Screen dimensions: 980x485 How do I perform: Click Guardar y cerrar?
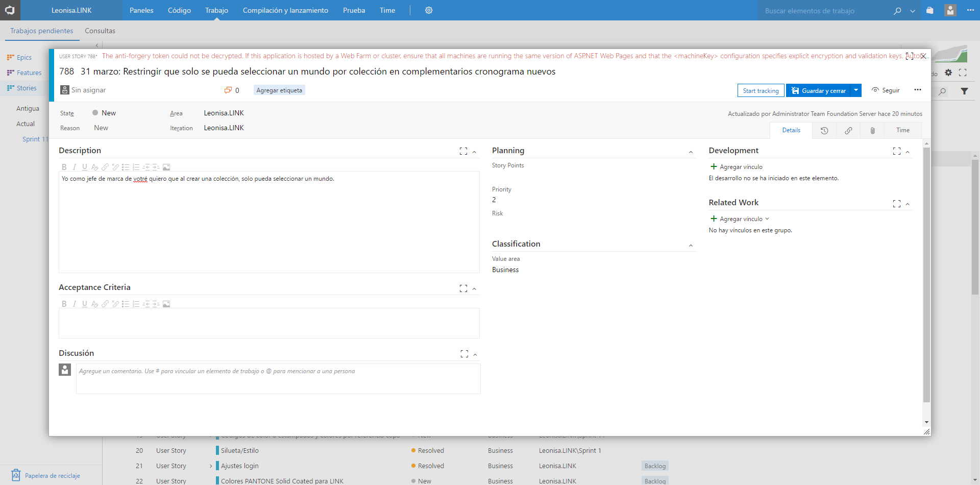818,90
